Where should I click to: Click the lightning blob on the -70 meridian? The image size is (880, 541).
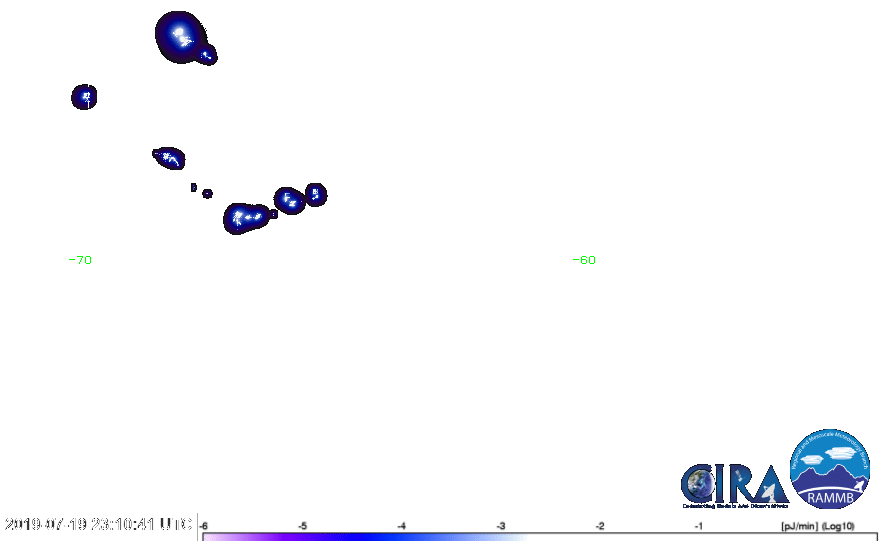tap(84, 97)
